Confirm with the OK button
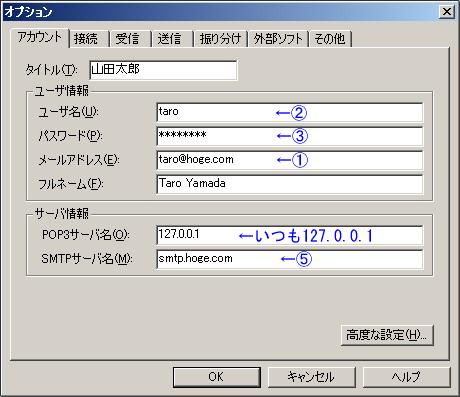Screen dimensions: 460x397 (217, 377)
